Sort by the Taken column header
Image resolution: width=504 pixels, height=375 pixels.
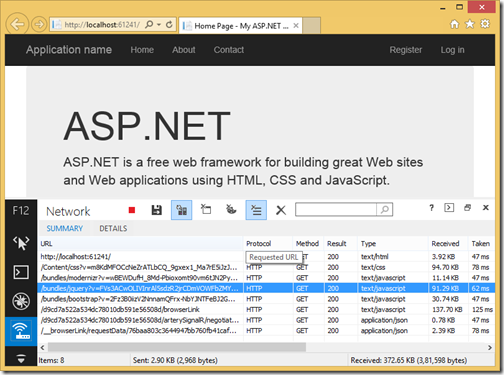(481, 244)
